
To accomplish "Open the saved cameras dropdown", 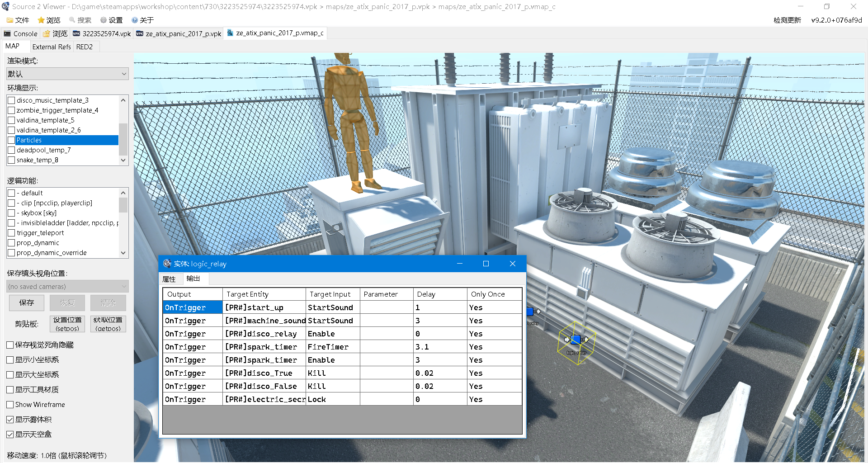I will point(67,287).
